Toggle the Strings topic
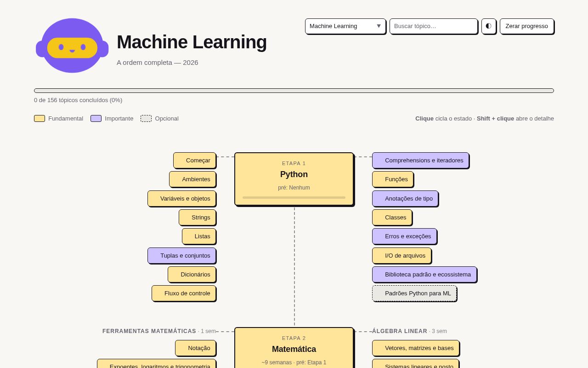Image resolution: width=588 pixels, height=368 pixels. [197, 217]
